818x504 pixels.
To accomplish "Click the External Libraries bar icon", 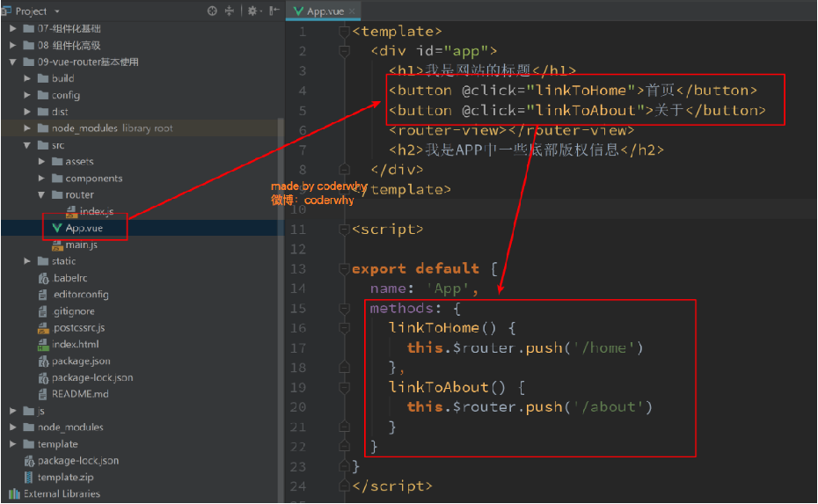I will (x=15, y=494).
